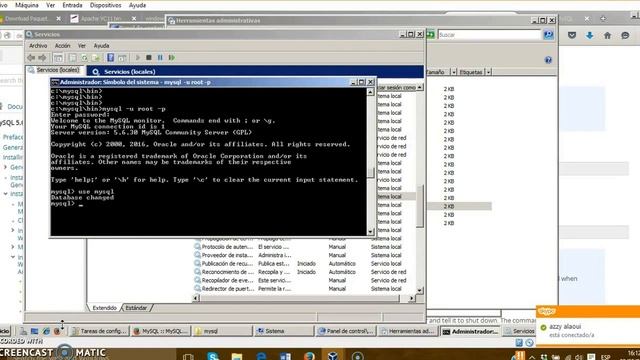This screenshot has height=360, width=640.
Task: Click the Stop Service square icon
Action: (149, 58)
